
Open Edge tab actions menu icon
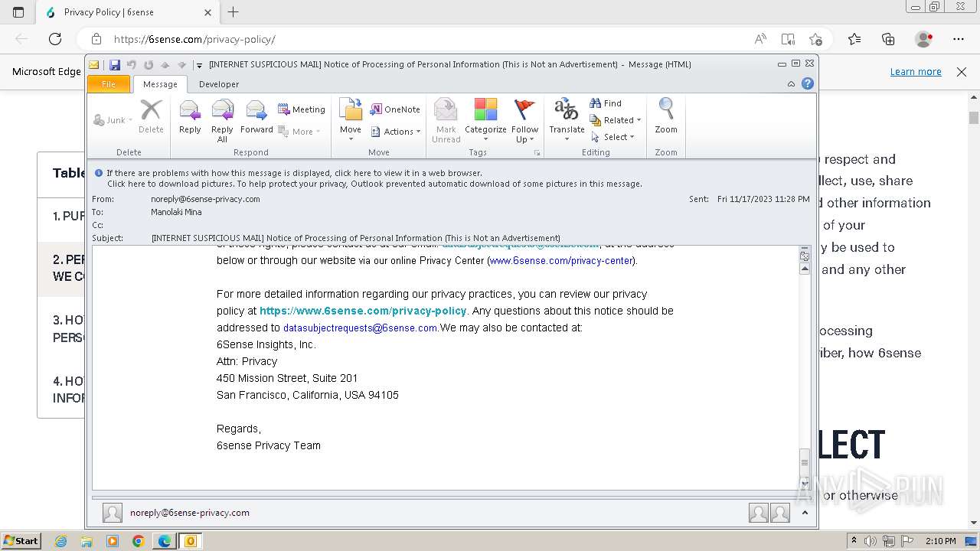pyautogui.click(x=18, y=12)
